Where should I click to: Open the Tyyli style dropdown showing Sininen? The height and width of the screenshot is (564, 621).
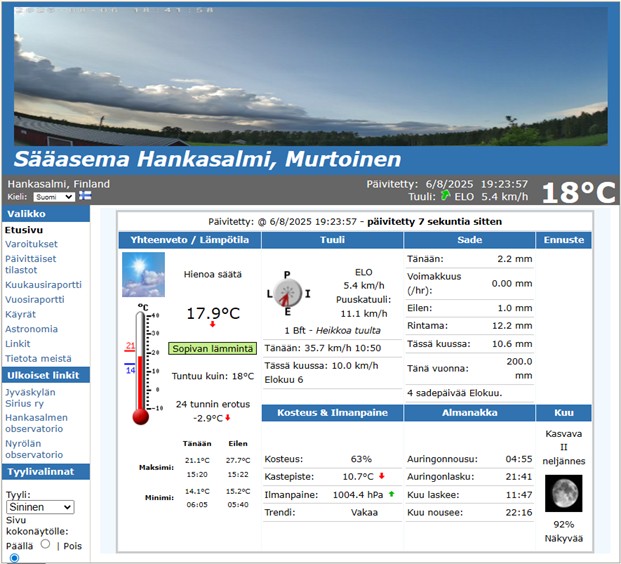(x=39, y=508)
